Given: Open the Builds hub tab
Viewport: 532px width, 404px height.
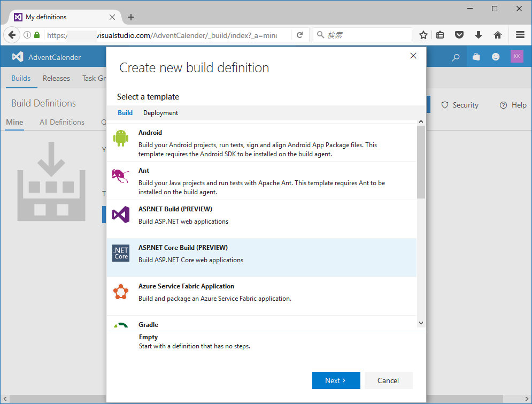Looking at the screenshot, I should click(21, 79).
